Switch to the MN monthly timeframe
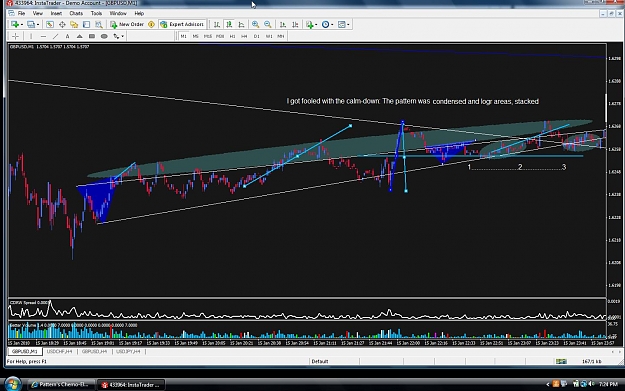 click(x=281, y=36)
